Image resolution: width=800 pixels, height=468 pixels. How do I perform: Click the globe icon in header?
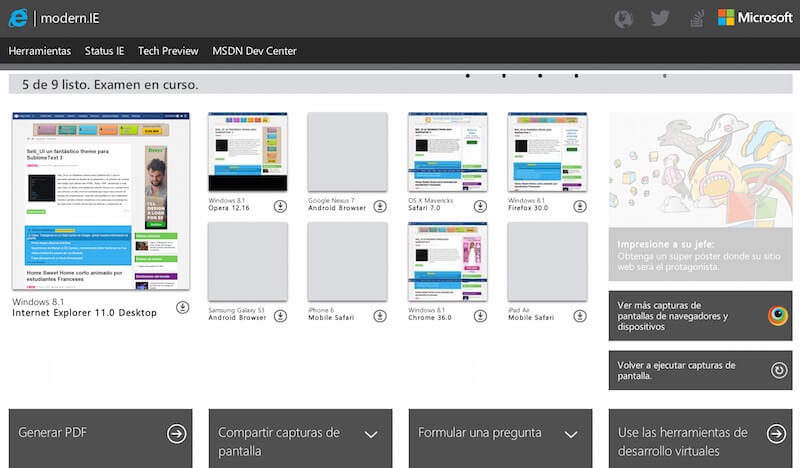(623, 18)
